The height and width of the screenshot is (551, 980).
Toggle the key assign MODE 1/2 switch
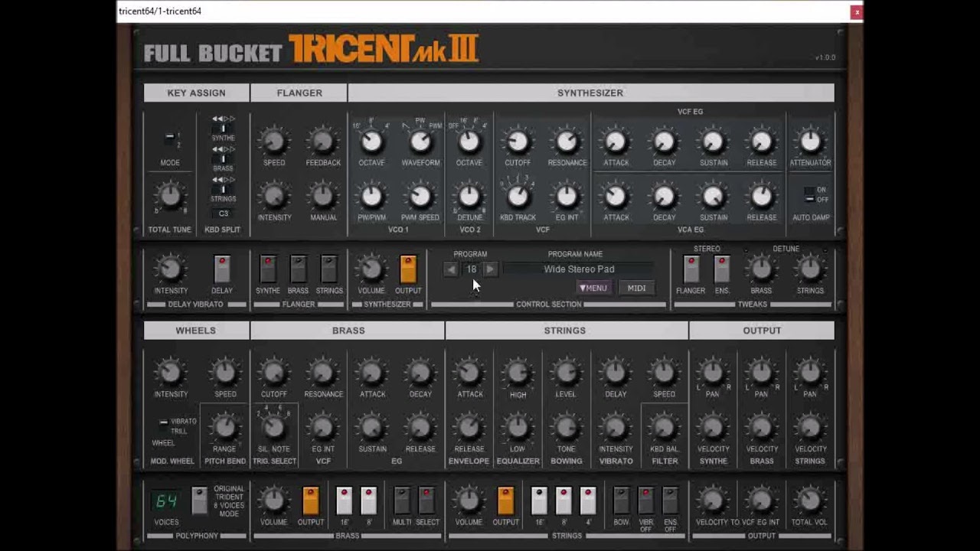click(169, 139)
